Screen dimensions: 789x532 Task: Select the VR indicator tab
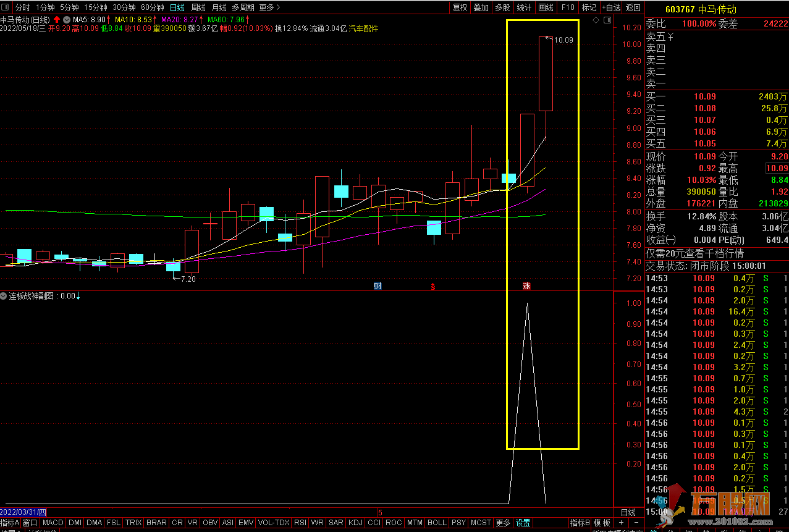tap(193, 523)
